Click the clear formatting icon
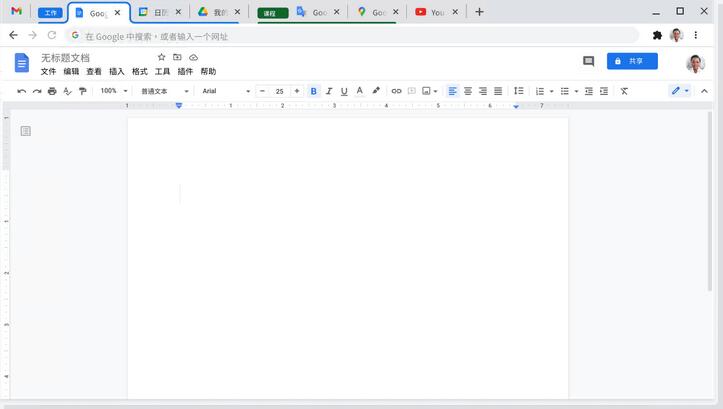 tap(624, 91)
